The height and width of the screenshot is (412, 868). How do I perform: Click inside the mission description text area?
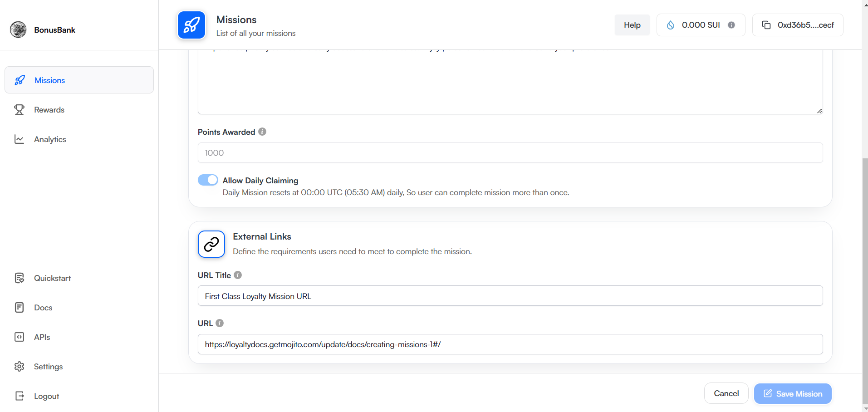coord(510,82)
